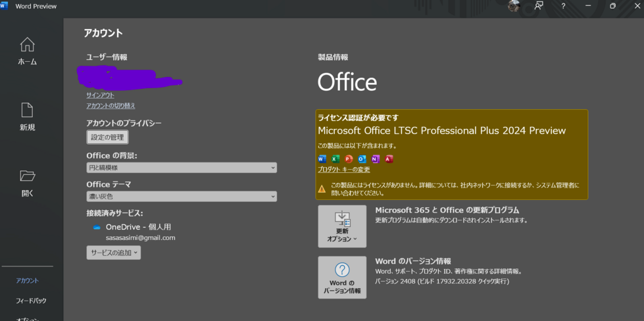Select アカウント in the left sidebar

(x=27, y=281)
